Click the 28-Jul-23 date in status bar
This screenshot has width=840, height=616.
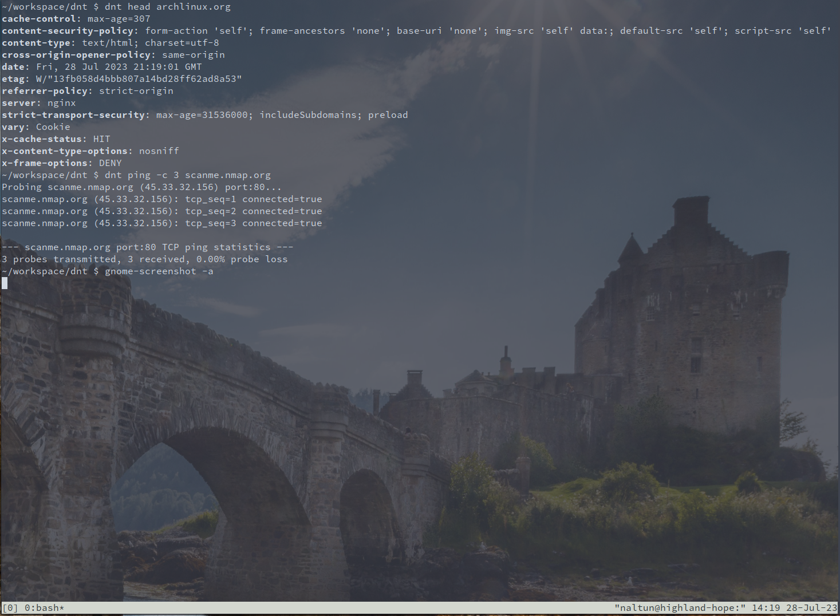(811, 607)
